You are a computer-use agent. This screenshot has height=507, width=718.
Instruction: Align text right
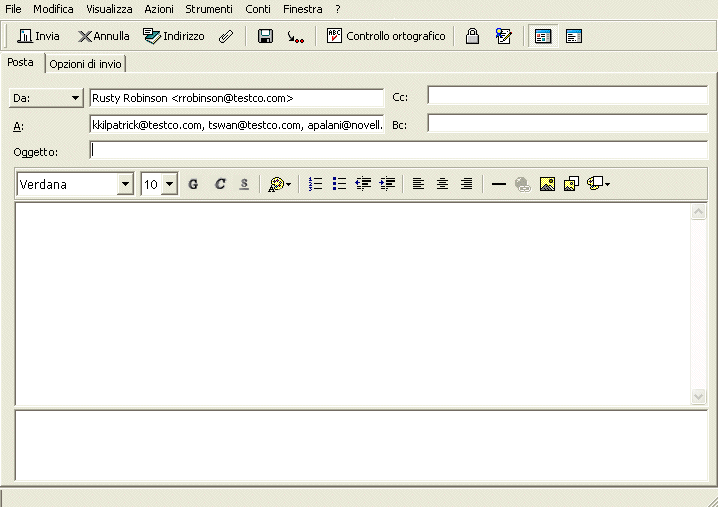tap(467, 184)
